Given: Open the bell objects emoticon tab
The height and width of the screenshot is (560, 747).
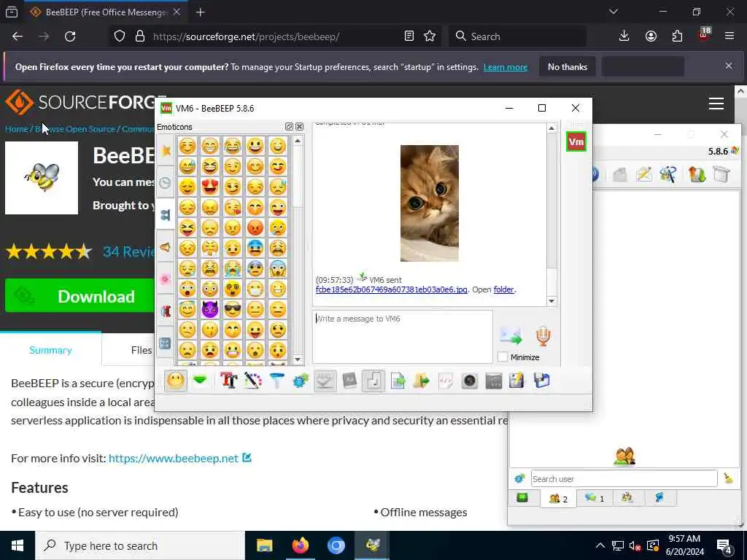Looking at the screenshot, I should click(166, 246).
